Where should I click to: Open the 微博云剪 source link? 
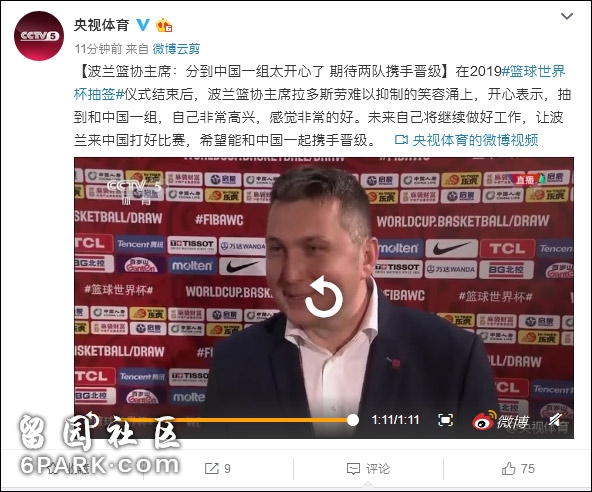[x=176, y=49]
